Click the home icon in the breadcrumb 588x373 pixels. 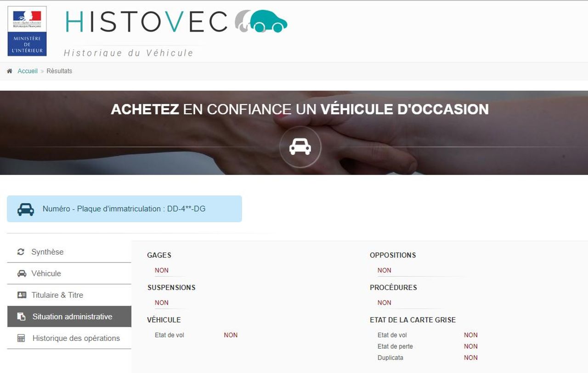(x=10, y=71)
